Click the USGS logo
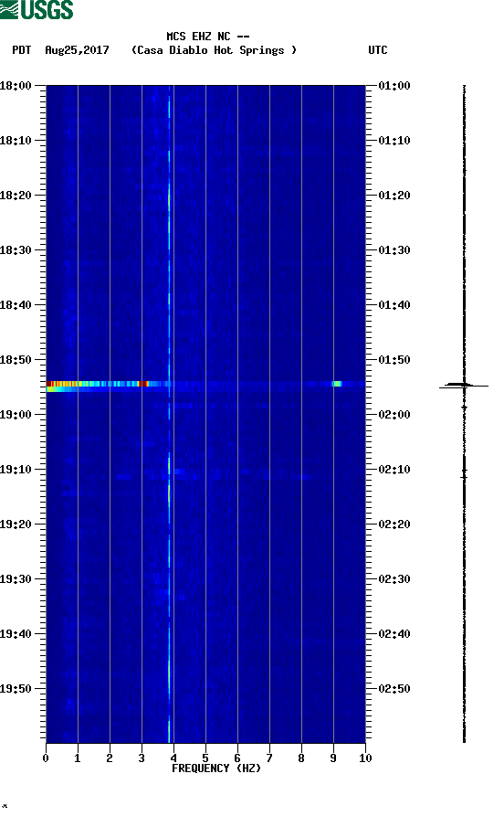The width and height of the screenshot is (504, 816). click(37, 9)
